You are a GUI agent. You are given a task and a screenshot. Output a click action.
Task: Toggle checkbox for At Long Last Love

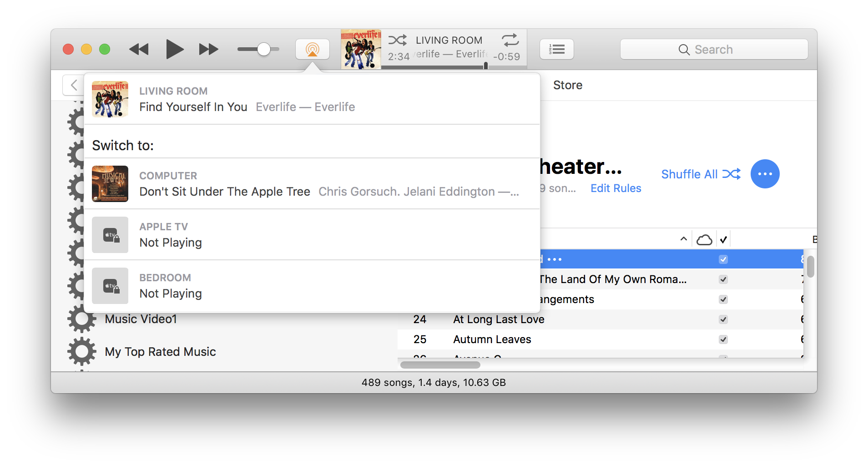[x=723, y=319]
